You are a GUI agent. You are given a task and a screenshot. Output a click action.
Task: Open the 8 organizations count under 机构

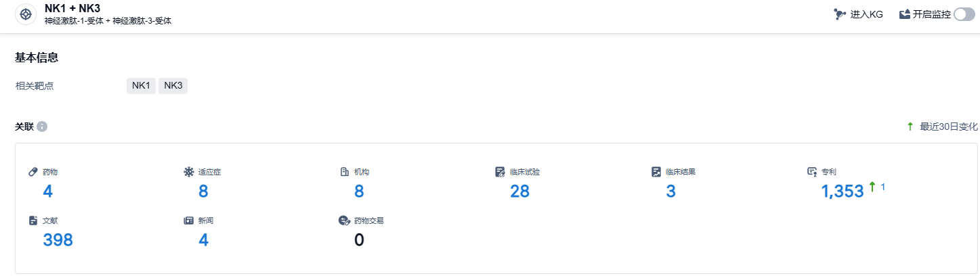point(359,191)
